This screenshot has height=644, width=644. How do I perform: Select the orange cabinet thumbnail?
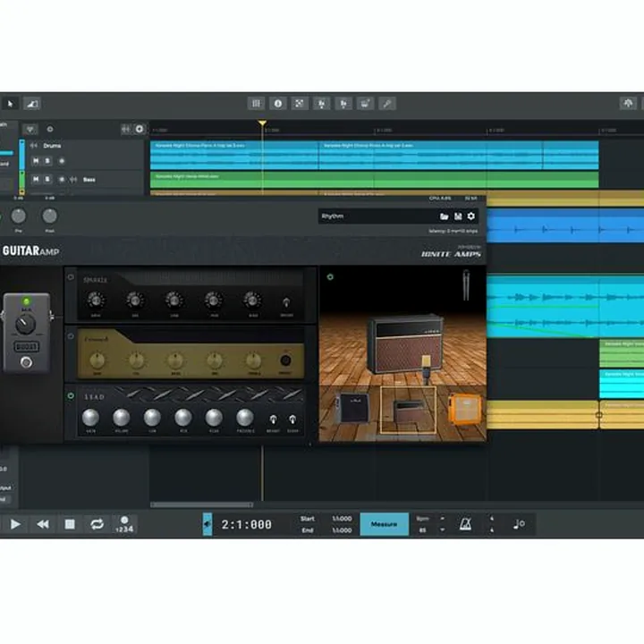point(464,409)
